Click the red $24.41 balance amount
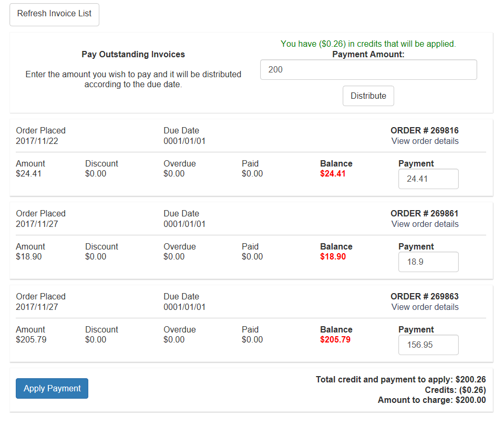Viewport: 504px width, 426px height. click(x=333, y=174)
